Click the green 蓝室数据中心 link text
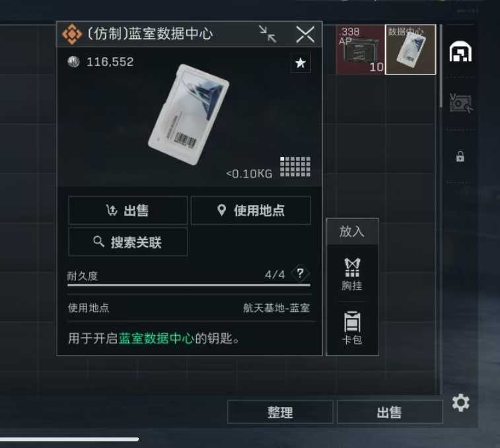Viewport: 500px width, 448px height. point(157,338)
